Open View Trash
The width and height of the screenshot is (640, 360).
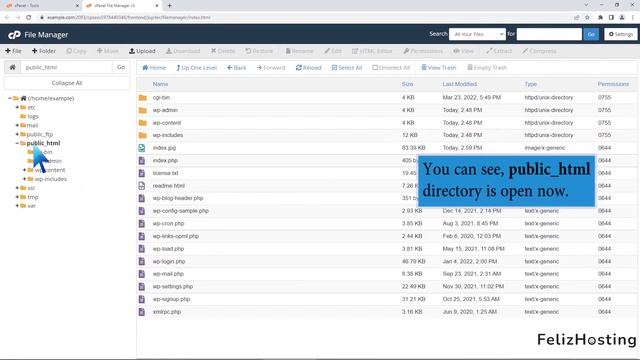tap(439, 68)
